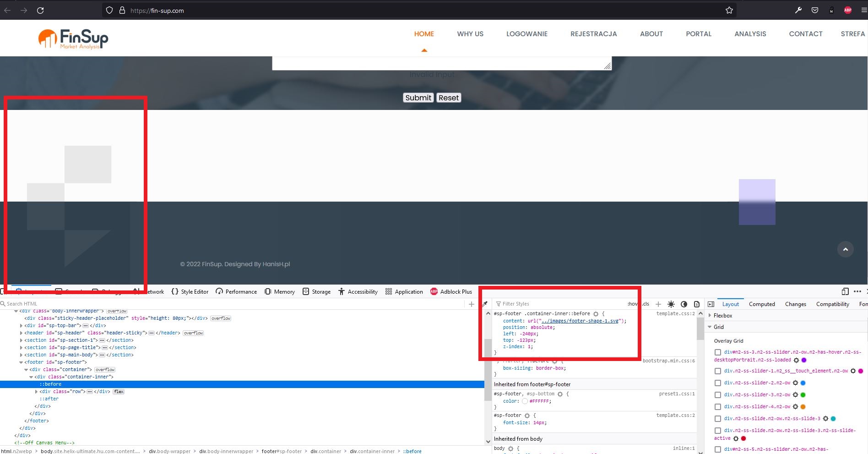Click the green grid color swatch for slider-3
The image size is (868, 454).
(803, 395)
